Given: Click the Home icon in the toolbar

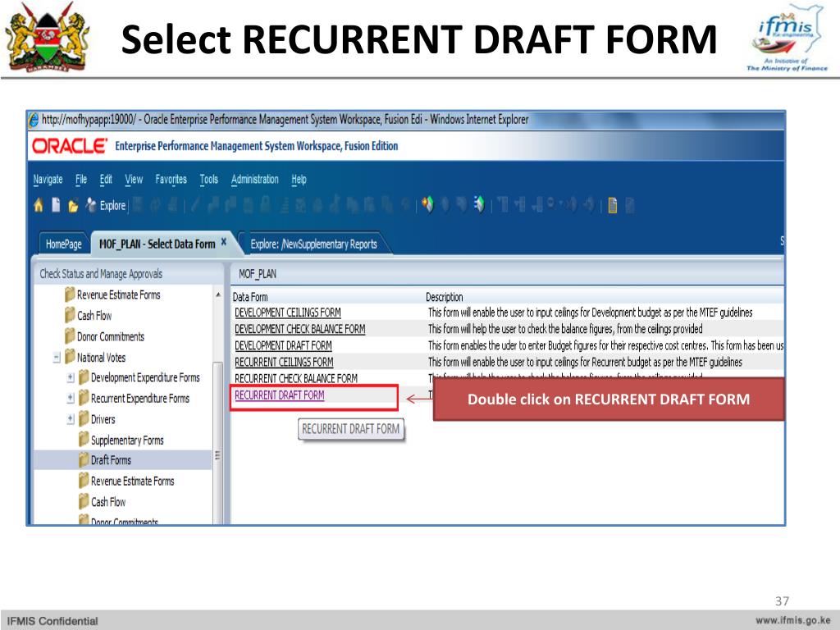Looking at the screenshot, I should coord(39,205).
